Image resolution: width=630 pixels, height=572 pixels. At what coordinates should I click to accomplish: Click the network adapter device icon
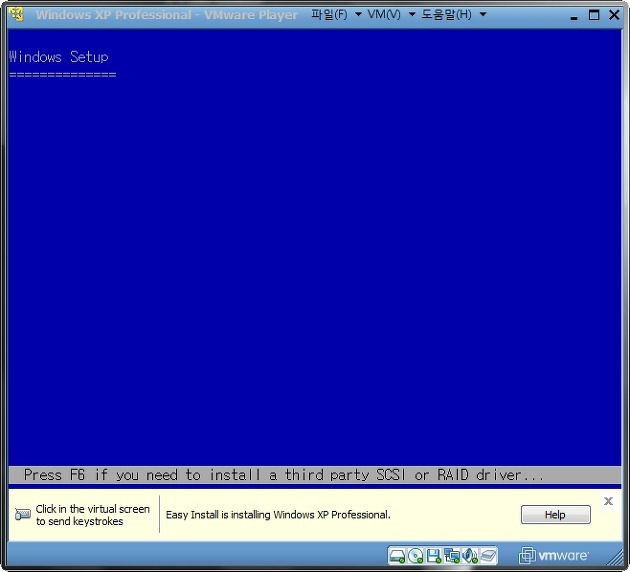pyautogui.click(x=452, y=556)
